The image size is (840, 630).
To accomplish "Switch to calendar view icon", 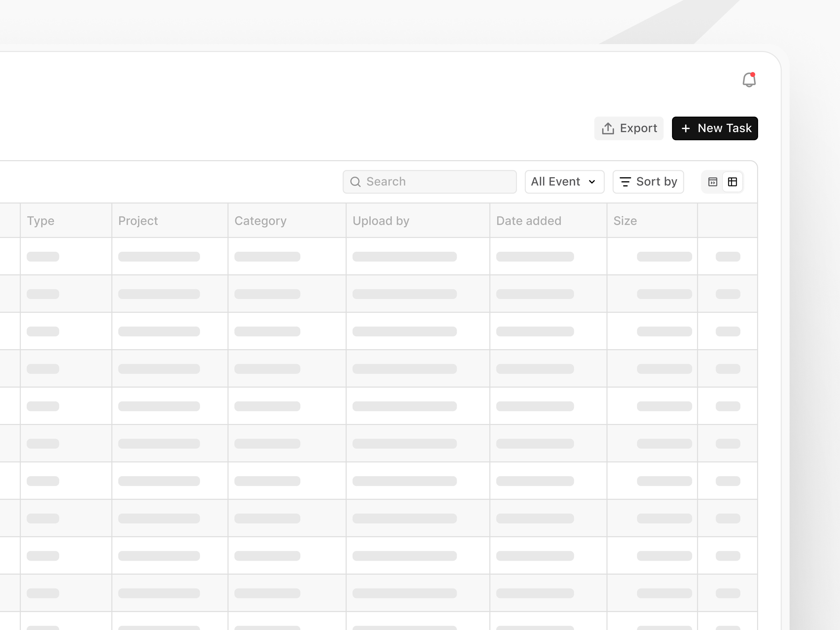I will (x=713, y=182).
